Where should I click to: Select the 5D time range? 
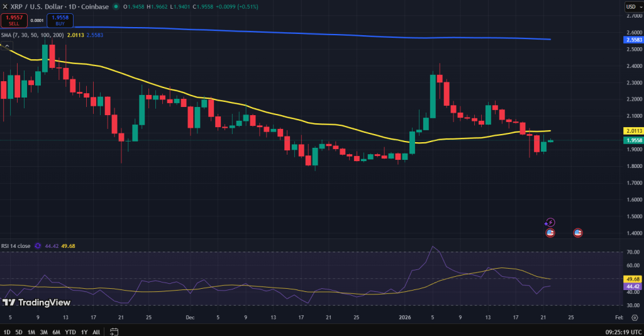19,332
